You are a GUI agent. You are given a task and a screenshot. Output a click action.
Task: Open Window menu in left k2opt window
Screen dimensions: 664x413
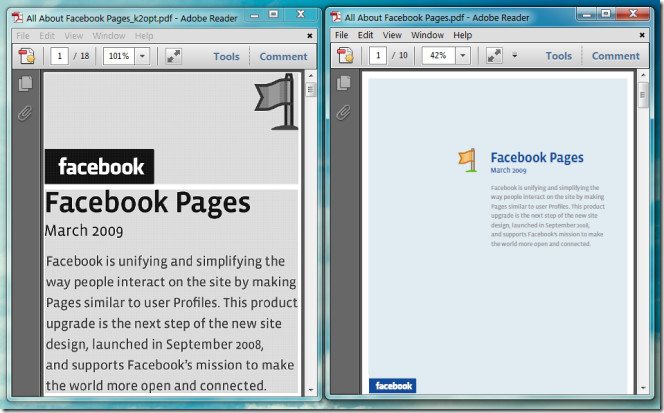point(109,36)
